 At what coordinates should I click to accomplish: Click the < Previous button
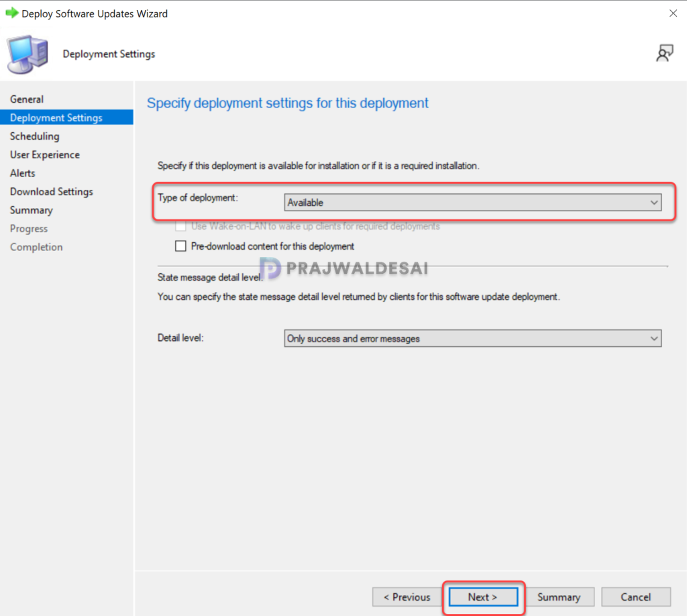[407, 597]
